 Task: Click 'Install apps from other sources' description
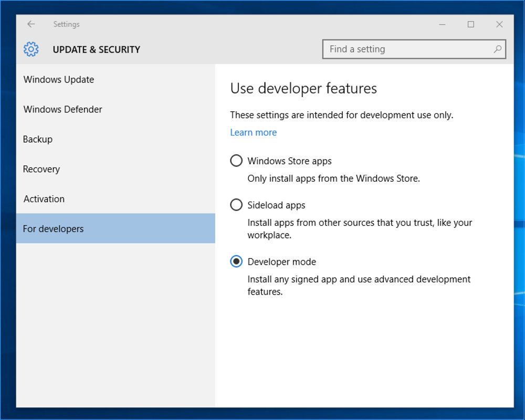[x=360, y=229]
